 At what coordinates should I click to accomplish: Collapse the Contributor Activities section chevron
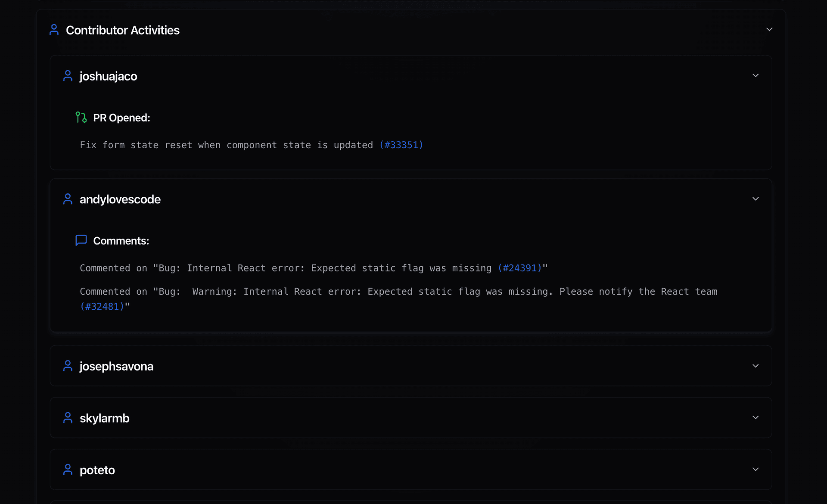click(769, 29)
